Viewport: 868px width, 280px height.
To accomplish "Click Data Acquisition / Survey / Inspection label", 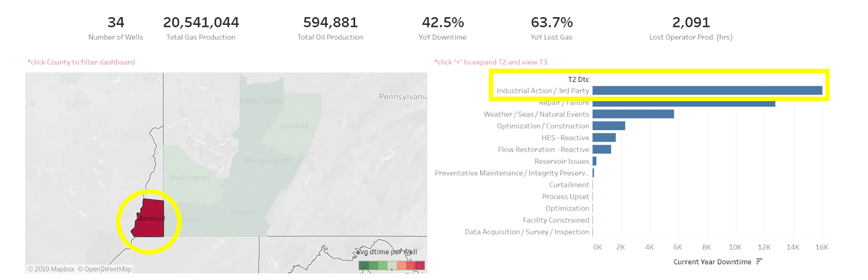I will 527,232.
